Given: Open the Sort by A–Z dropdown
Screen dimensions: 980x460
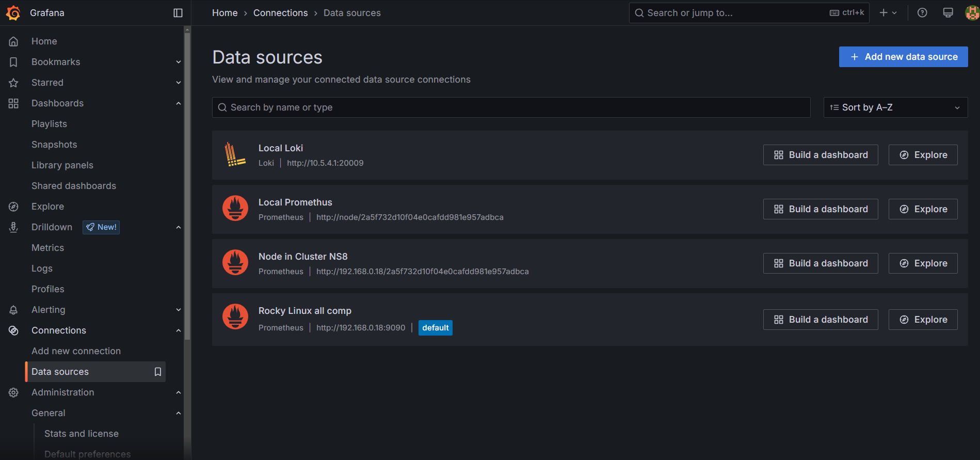Looking at the screenshot, I should click(x=895, y=107).
